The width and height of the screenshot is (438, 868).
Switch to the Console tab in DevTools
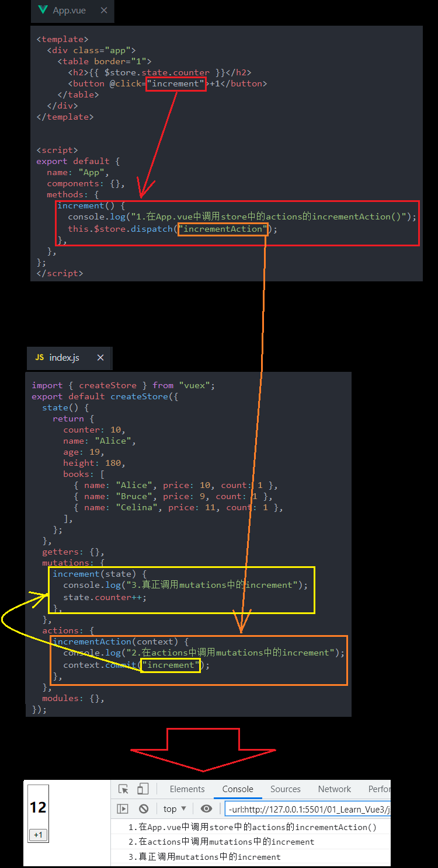pos(238,789)
